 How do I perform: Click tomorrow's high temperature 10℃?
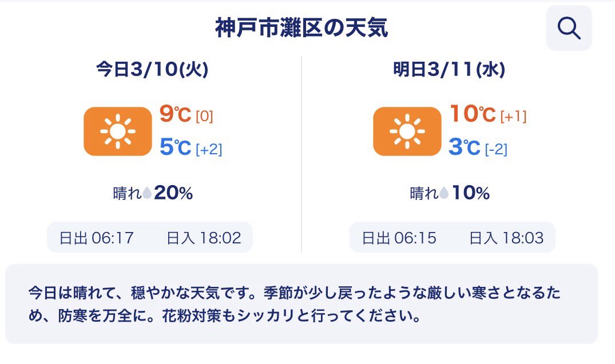(x=472, y=114)
